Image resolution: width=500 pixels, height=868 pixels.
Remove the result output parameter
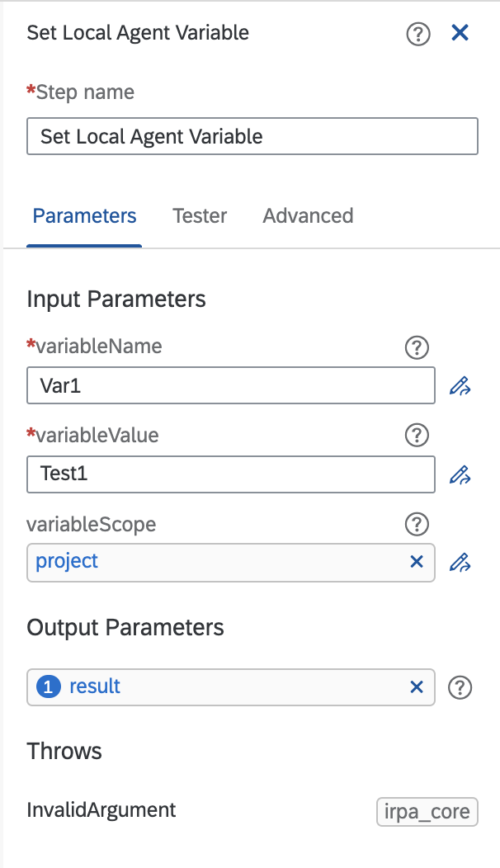(x=417, y=686)
